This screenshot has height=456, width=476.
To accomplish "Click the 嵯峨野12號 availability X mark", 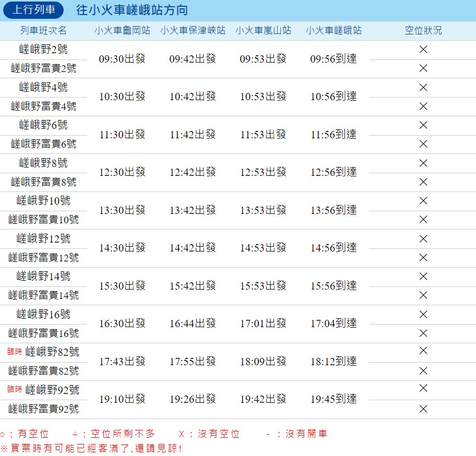I will click(423, 239).
